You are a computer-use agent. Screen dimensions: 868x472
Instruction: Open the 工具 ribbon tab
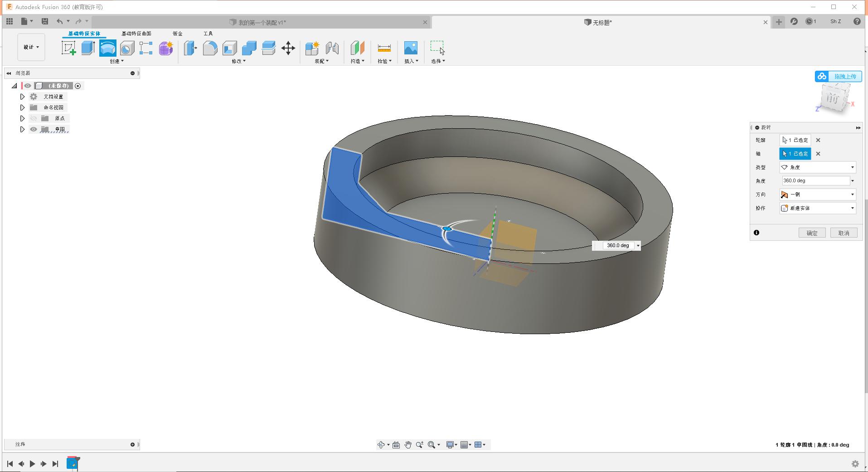(208, 33)
